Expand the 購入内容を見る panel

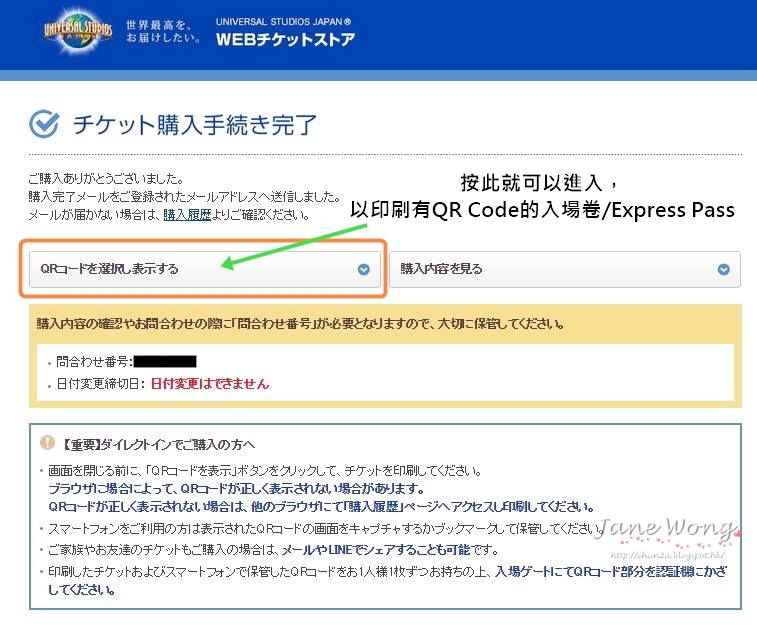(565, 269)
